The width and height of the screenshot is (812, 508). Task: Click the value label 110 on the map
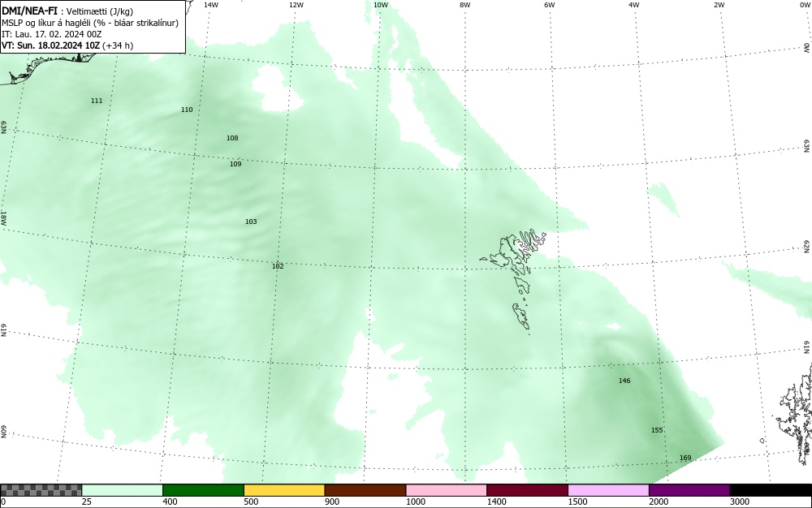click(x=187, y=110)
